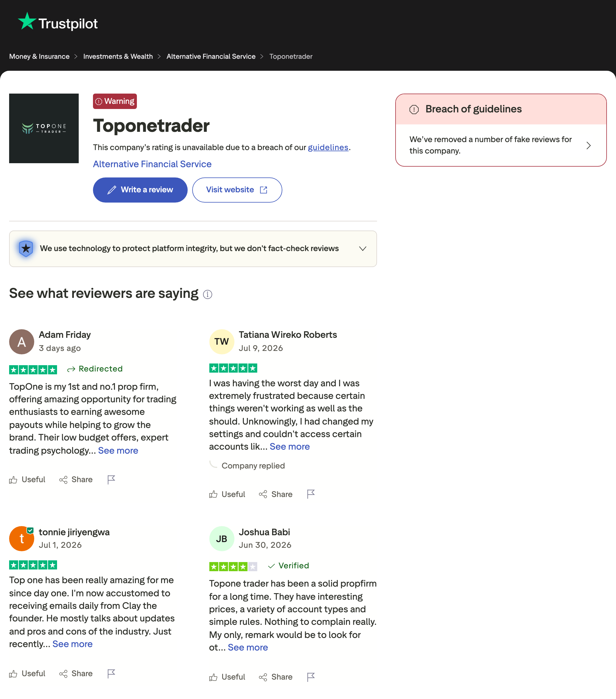Image resolution: width=616 pixels, height=699 pixels.
Task: Click Tatiana's five-star rating
Action: pyautogui.click(x=233, y=368)
